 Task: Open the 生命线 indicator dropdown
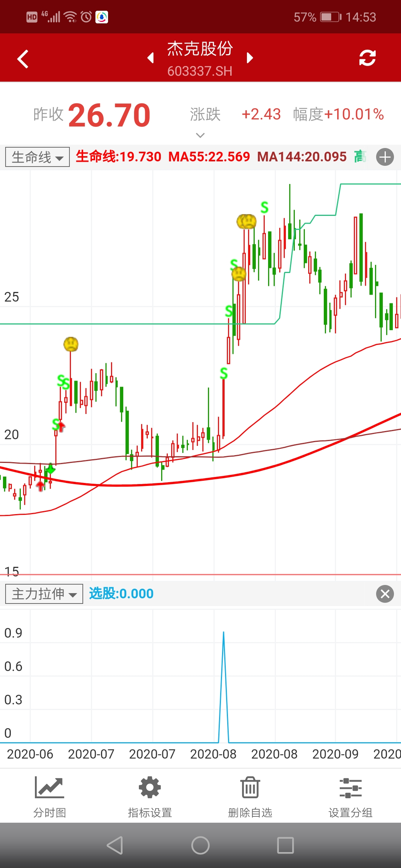pyautogui.click(x=37, y=157)
